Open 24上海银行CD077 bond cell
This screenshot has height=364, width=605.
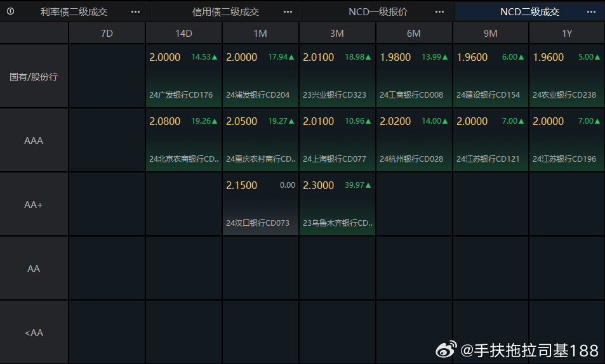coord(337,140)
